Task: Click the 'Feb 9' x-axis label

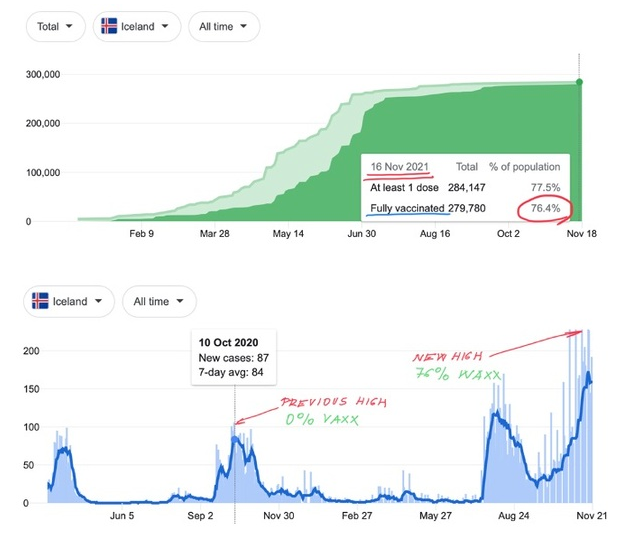Action: 142,235
